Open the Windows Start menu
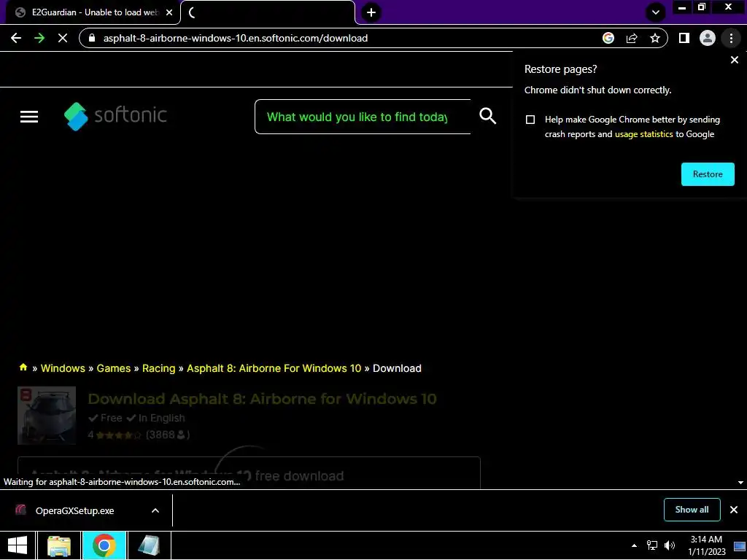The width and height of the screenshot is (747, 560). [18, 545]
